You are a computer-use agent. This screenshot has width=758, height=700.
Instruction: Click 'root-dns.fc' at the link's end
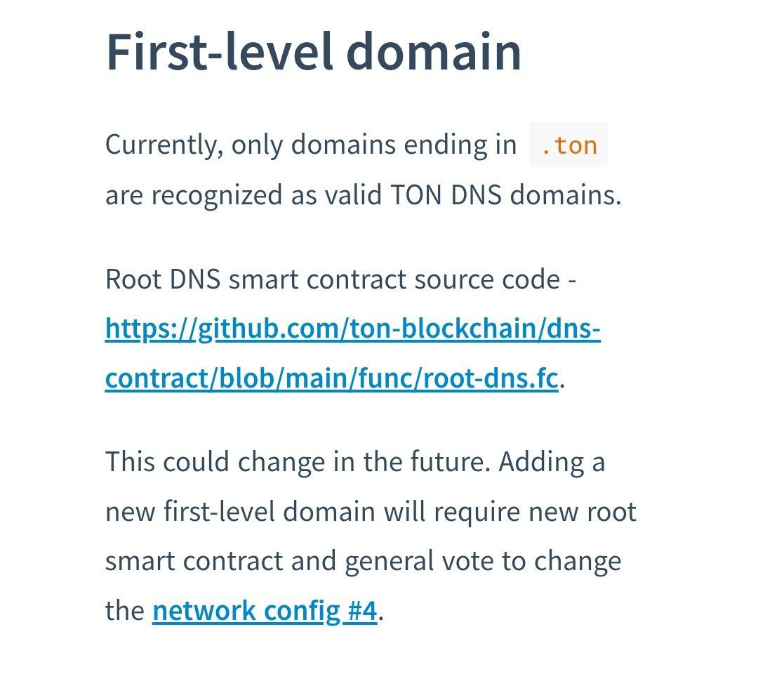[x=491, y=378]
